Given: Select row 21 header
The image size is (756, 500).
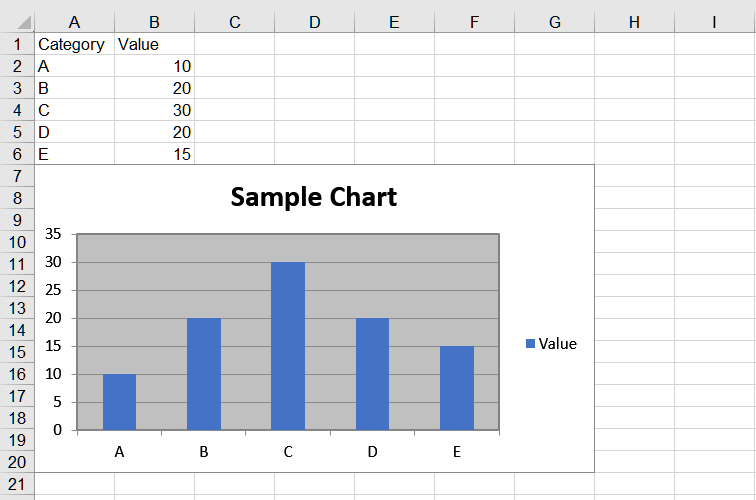Looking at the screenshot, I should pyautogui.click(x=17, y=484).
